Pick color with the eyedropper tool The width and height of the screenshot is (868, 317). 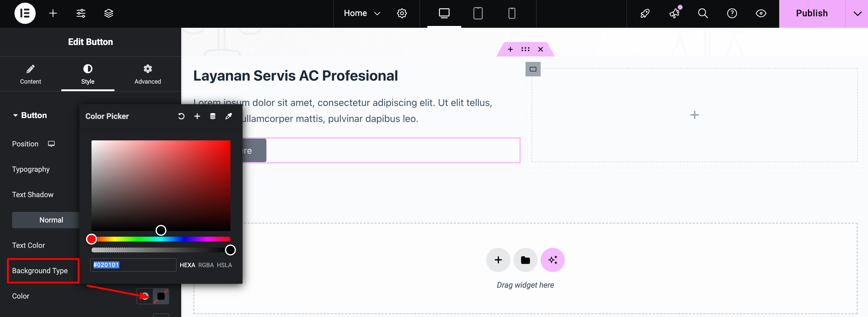(x=228, y=116)
